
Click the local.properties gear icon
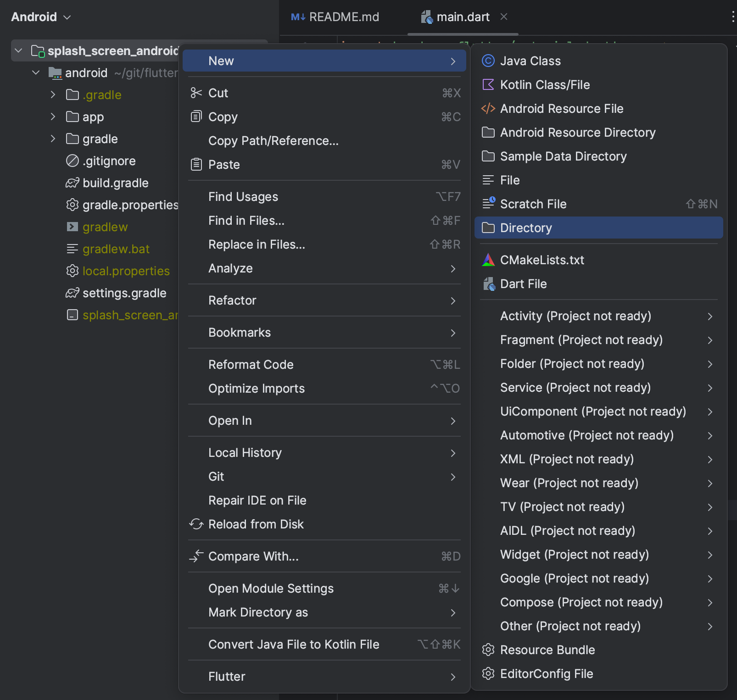click(x=73, y=271)
